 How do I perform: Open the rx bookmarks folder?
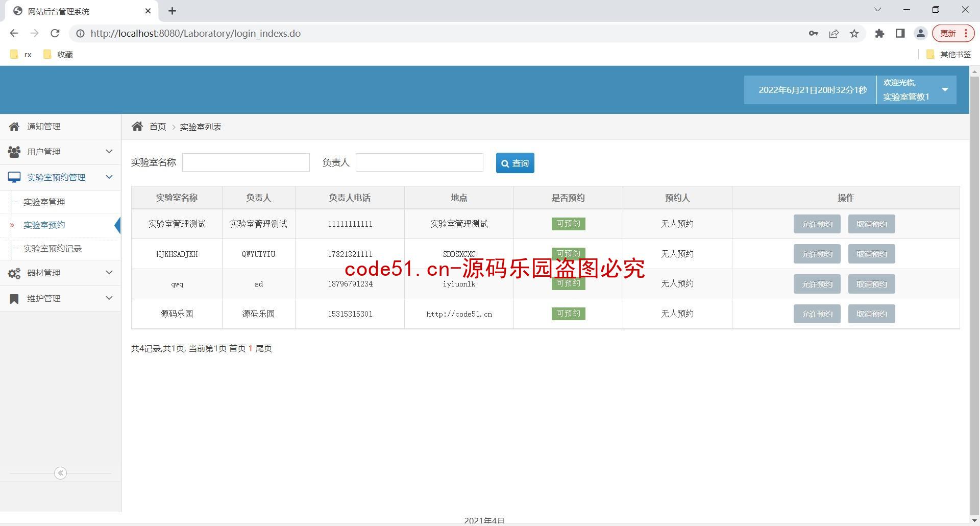tap(21, 55)
